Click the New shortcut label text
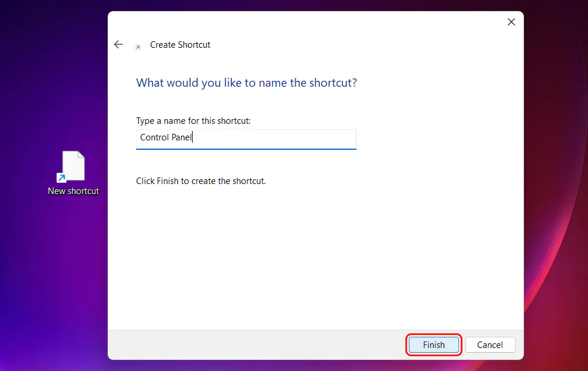This screenshot has height=371, width=588. tap(73, 191)
